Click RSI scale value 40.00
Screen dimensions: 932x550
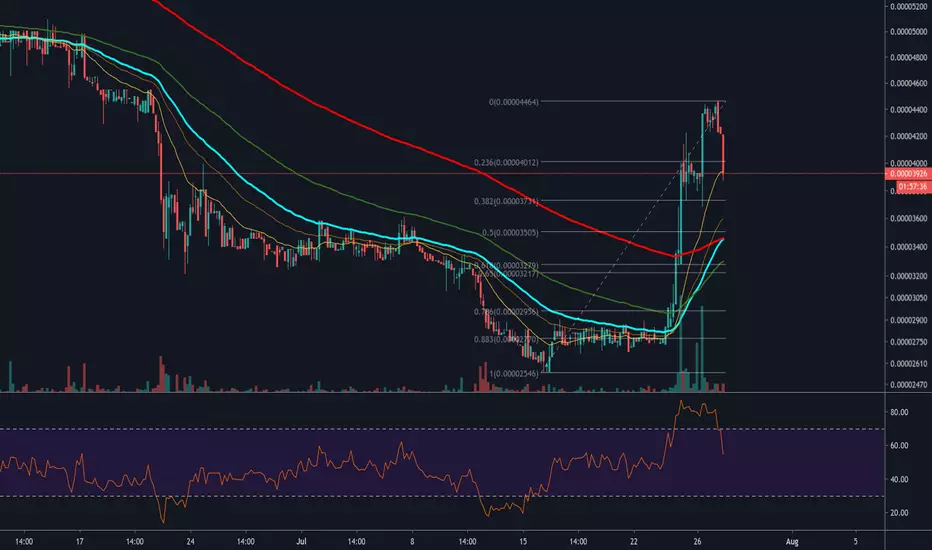click(899, 479)
